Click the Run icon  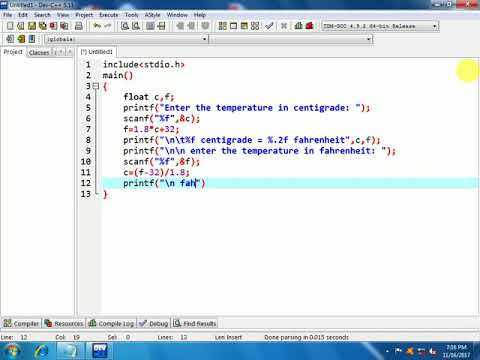pyautogui.click(x=233, y=26)
